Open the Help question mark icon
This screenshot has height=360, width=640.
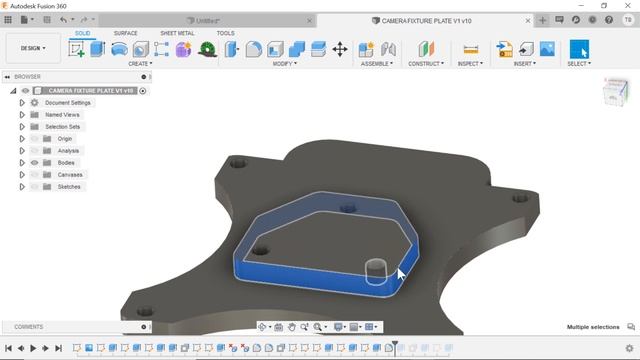tap(609, 20)
